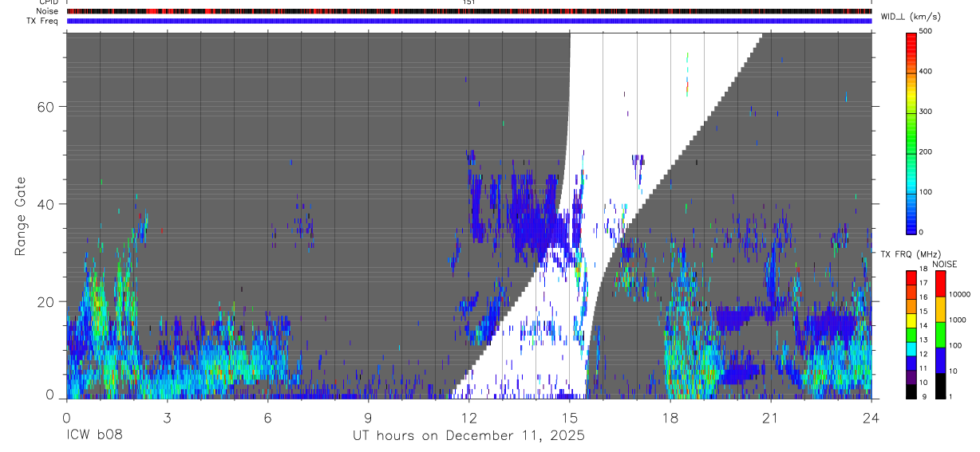Click the 400 tick on the width colorbar
980x452 pixels.
click(927, 72)
